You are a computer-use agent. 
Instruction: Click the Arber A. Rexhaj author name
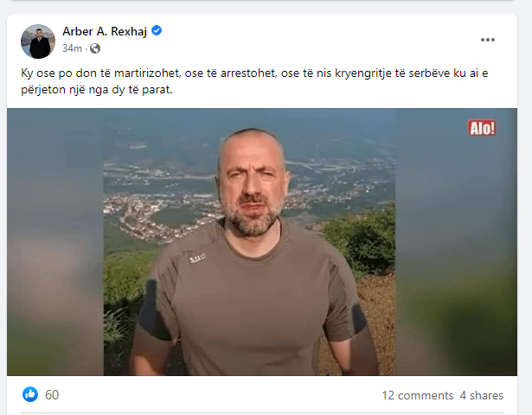pos(105,31)
